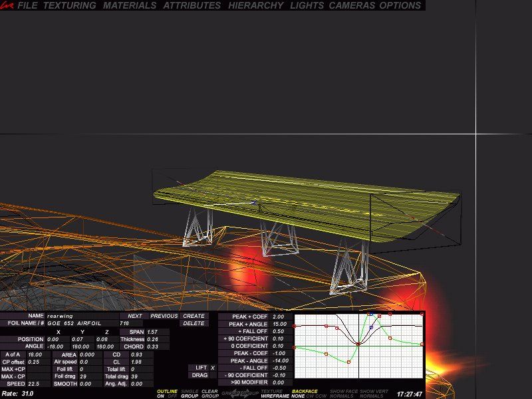
Task: Edit ANGLE X value -18.00
Action: pos(58,346)
